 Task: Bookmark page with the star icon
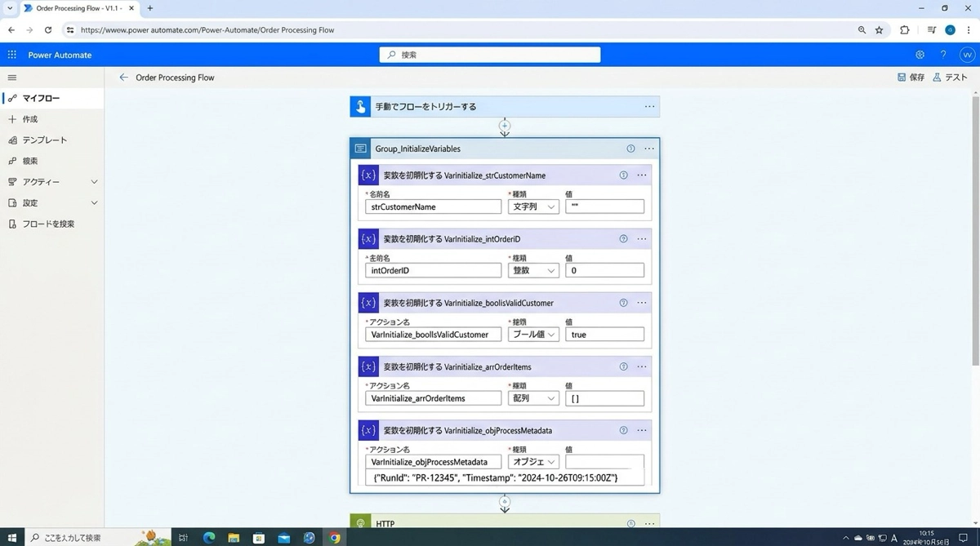880,30
